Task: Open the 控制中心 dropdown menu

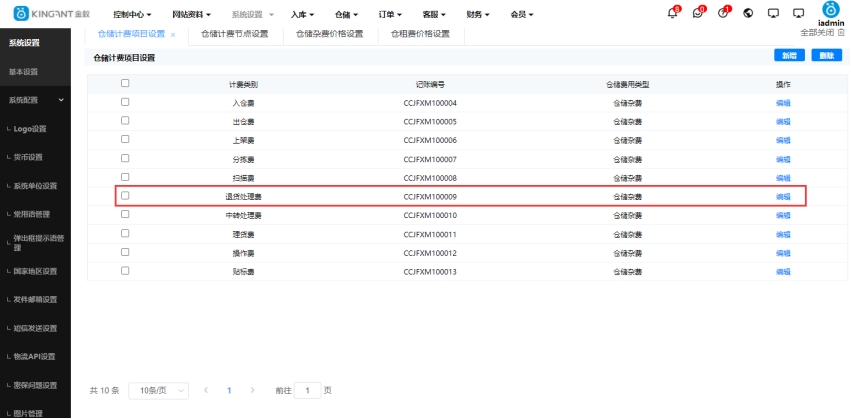Action: pos(132,15)
